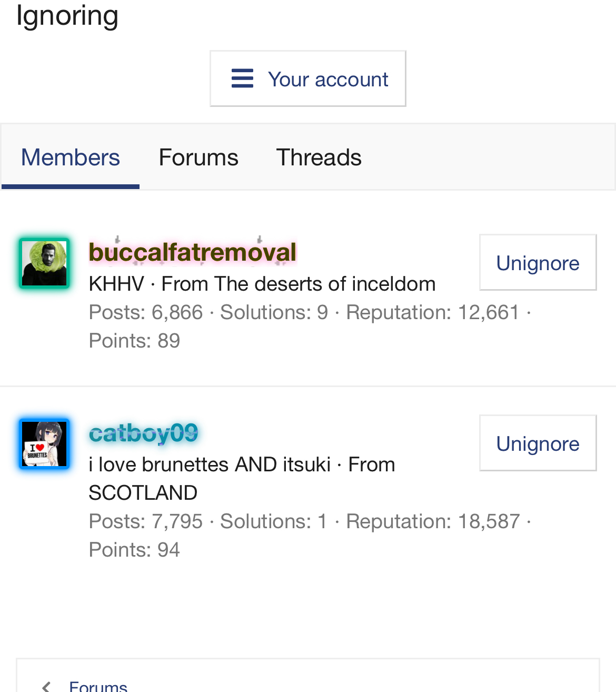Click the SCOTLAND location link
This screenshot has width=616, height=692.
(143, 493)
